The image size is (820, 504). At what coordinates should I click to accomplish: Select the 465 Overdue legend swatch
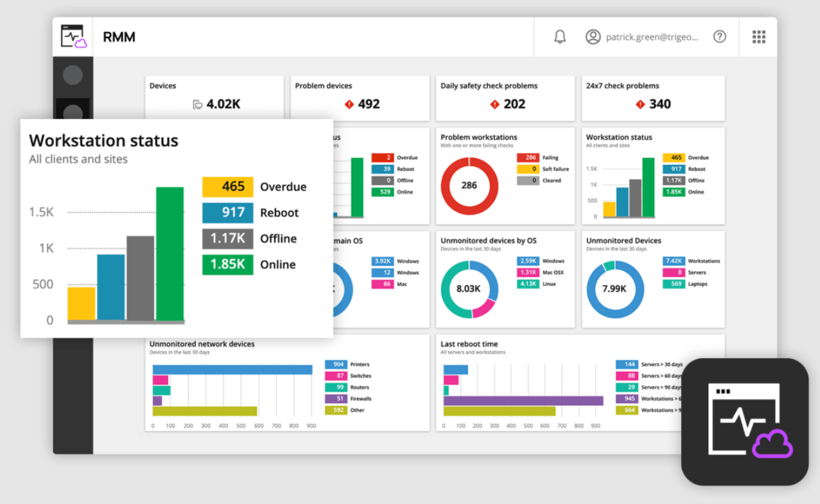(228, 187)
